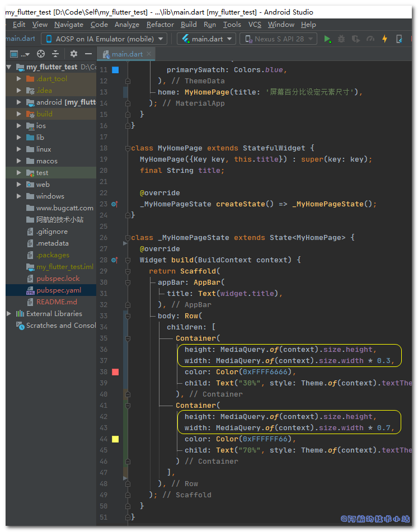The height and width of the screenshot is (532, 418).
Task: Hide the Project panel with minus icon
Action: [x=88, y=54]
